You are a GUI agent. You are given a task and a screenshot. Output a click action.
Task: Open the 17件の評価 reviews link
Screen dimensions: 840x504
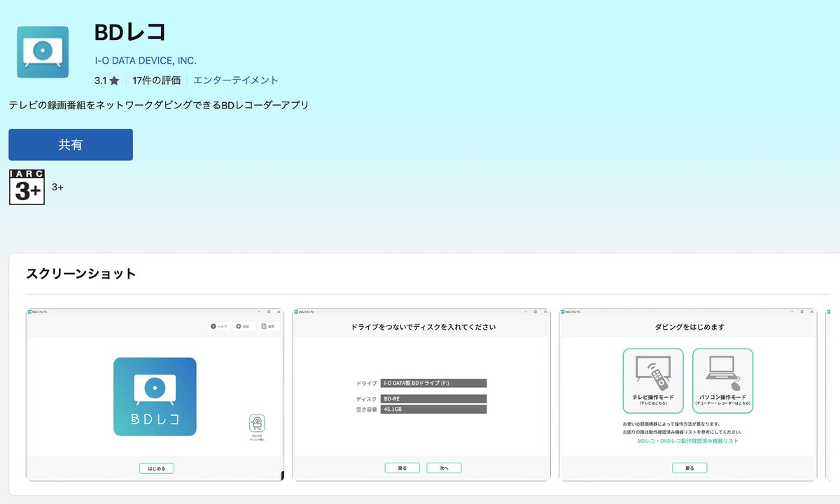click(x=156, y=80)
